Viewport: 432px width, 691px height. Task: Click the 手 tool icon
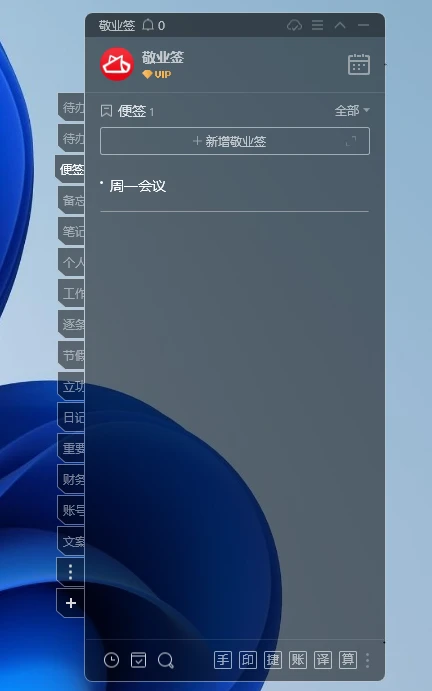223,660
